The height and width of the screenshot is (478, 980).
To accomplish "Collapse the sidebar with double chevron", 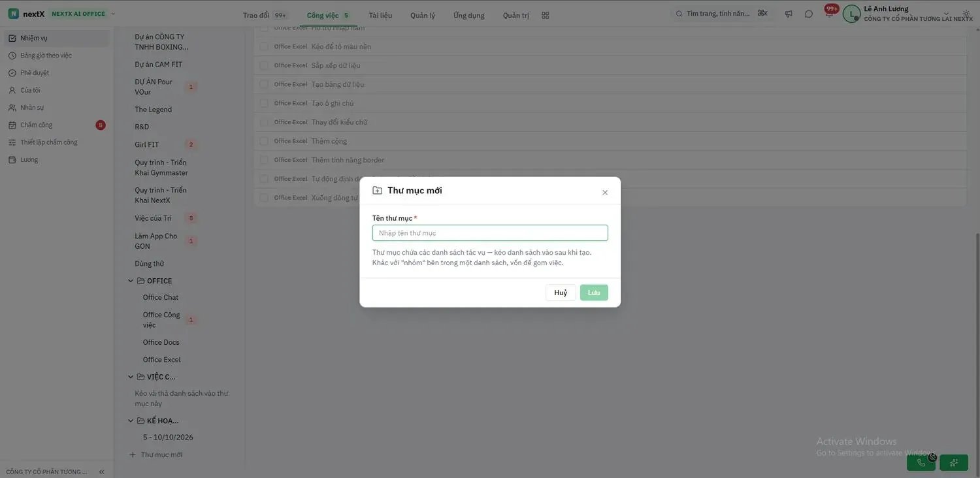I will point(101,471).
